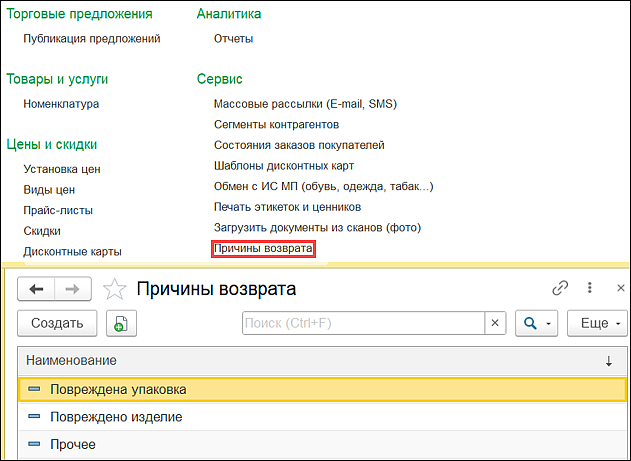Click the icon beside Повреждено изделие
Image resolution: width=631 pixels, height=461 pixels.
(35, 416)
